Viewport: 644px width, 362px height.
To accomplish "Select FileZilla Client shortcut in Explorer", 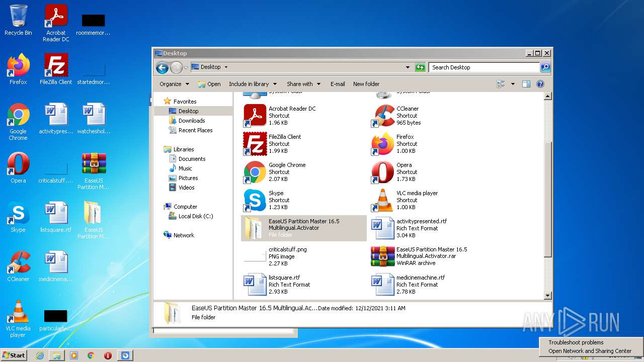I will click(304, 144).
